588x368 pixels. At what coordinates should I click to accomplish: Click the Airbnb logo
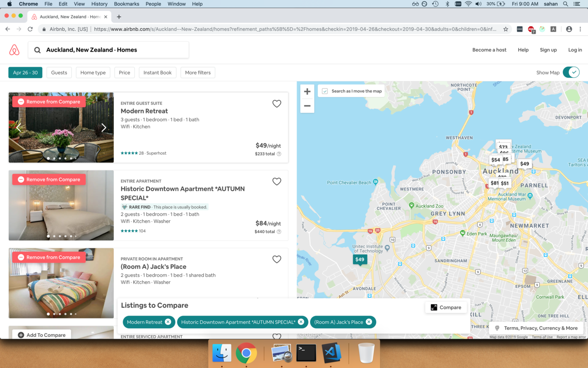pyautogui.click(x=14, y=50)
